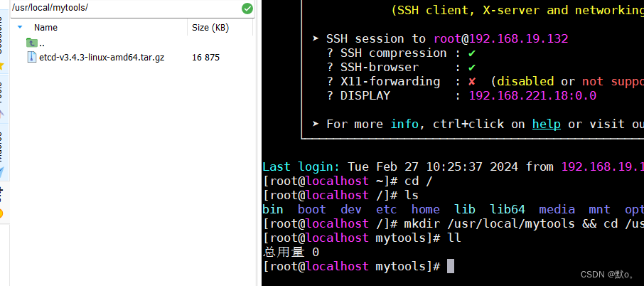This screenshot has height=286, width=644.
Task: Select the etcd tar.gz archive file icon
Action: (31, 57)
